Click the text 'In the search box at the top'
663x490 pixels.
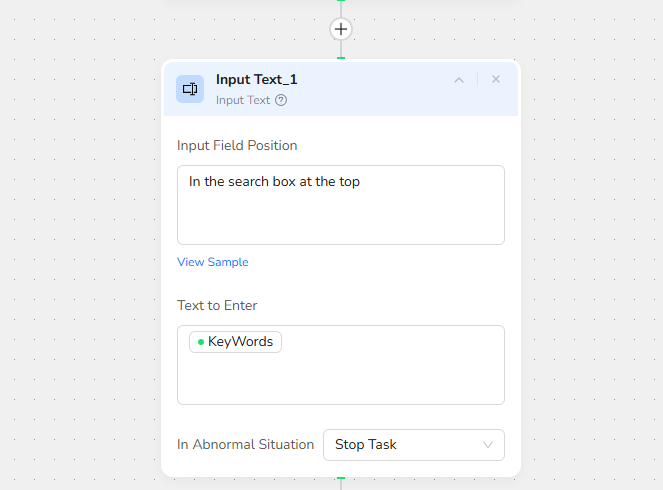pos(274,182)
